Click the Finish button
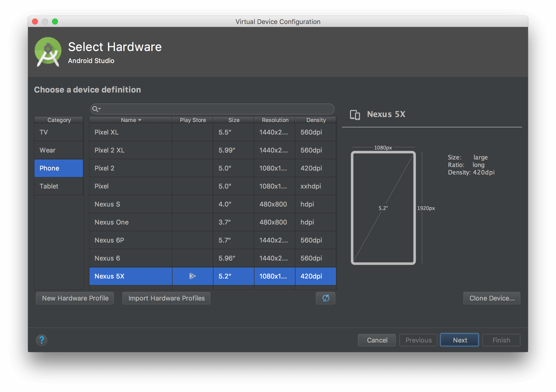Screen dimensions: 556x392 (501, 340)
